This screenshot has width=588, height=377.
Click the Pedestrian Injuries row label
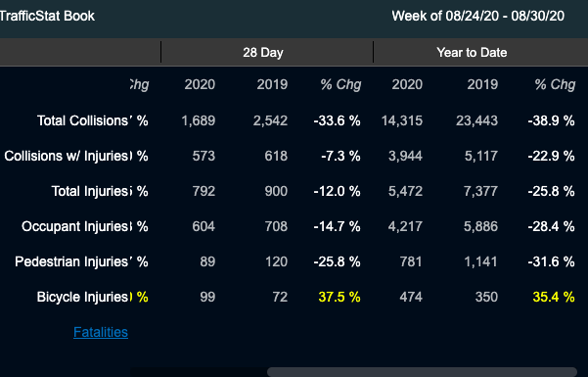click(x=71, y=261)
